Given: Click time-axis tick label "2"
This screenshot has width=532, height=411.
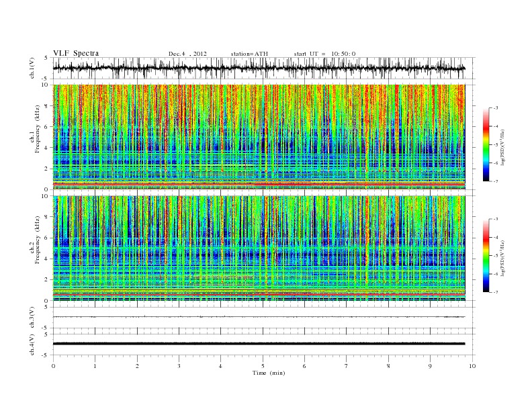Looking at the screenshot, I should [x=137, y=366].
